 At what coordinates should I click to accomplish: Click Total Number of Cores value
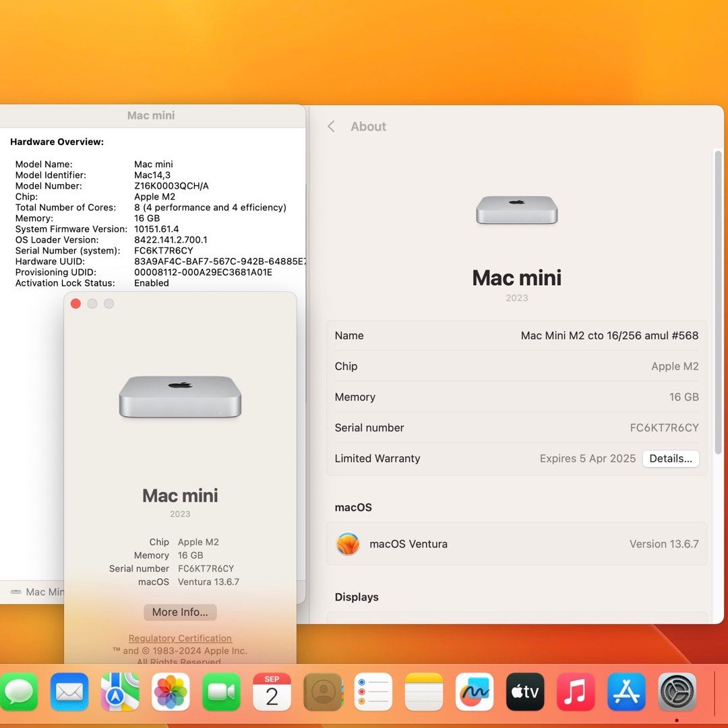click(x=210, y=208)
